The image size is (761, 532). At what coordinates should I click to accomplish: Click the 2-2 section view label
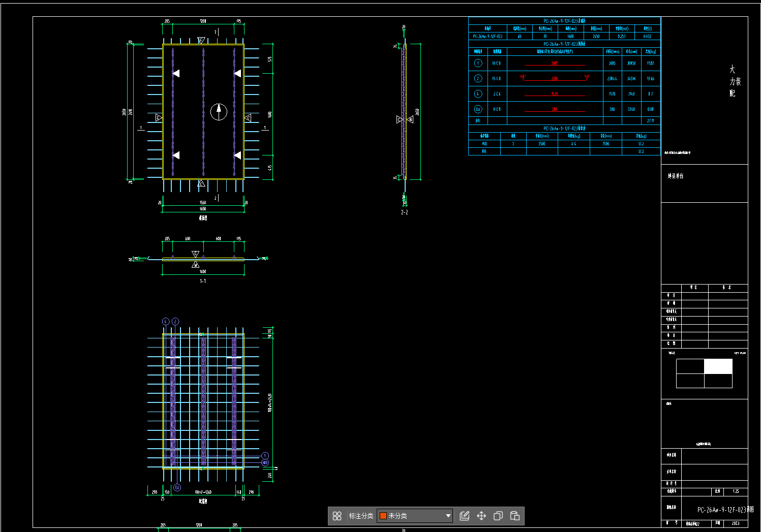(x=405, y=212)
